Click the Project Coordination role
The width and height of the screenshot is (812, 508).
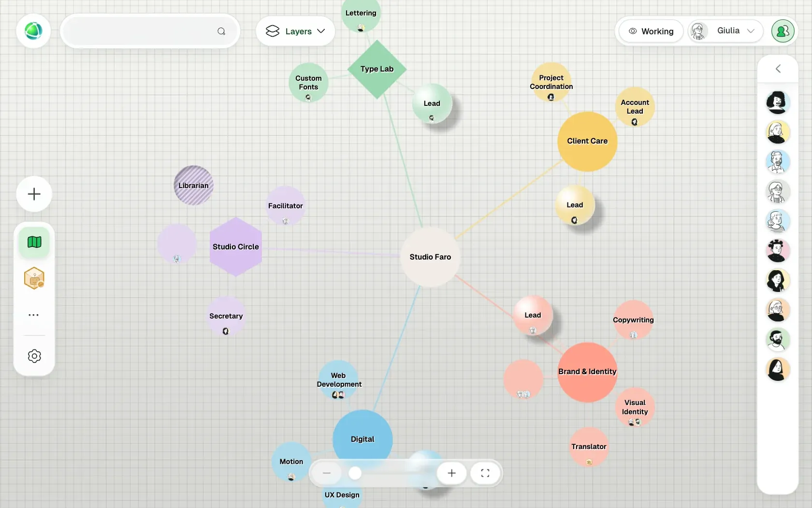click(x=551, y=82)
